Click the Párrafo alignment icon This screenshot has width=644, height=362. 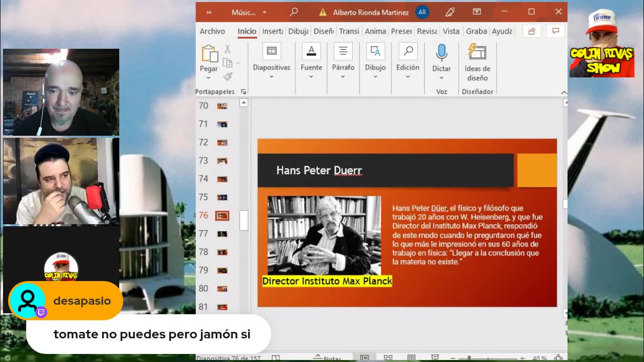click(343, 51)
